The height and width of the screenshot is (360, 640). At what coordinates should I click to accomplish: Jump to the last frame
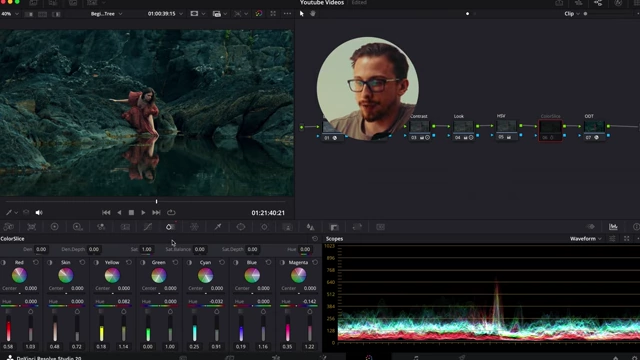(x=156, y=213)
